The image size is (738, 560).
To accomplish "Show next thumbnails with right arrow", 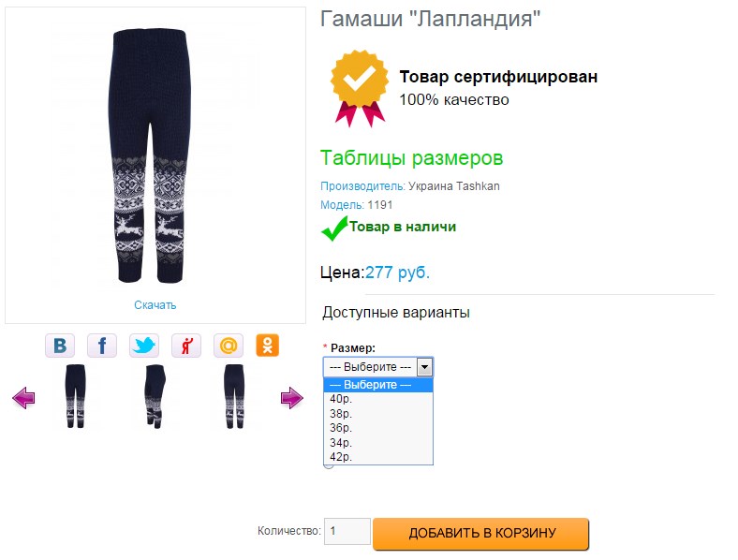I will (x=292, y=398).
